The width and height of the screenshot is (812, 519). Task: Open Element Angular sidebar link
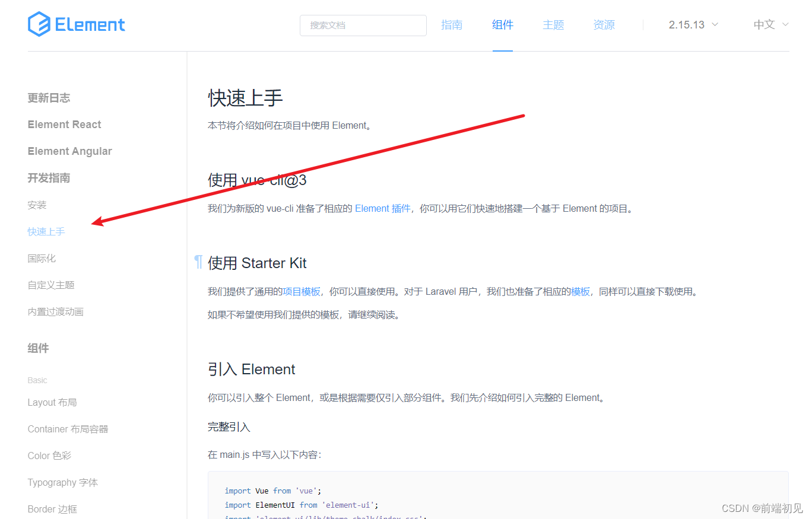[69, 151]
